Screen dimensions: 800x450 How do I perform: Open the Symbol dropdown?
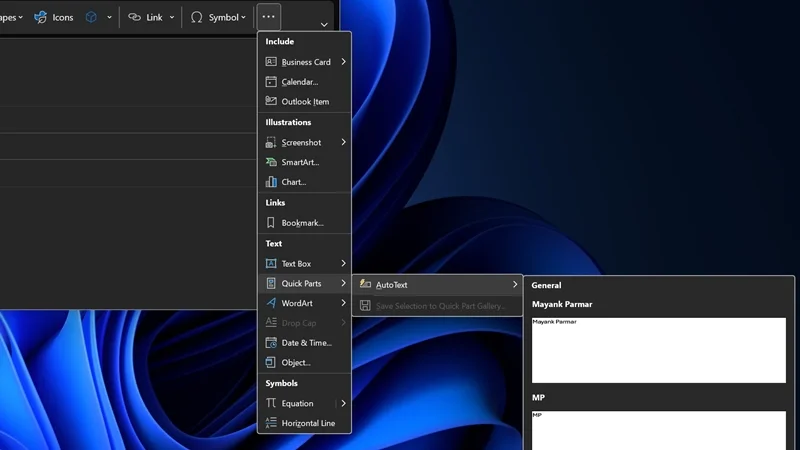point(218,17)
